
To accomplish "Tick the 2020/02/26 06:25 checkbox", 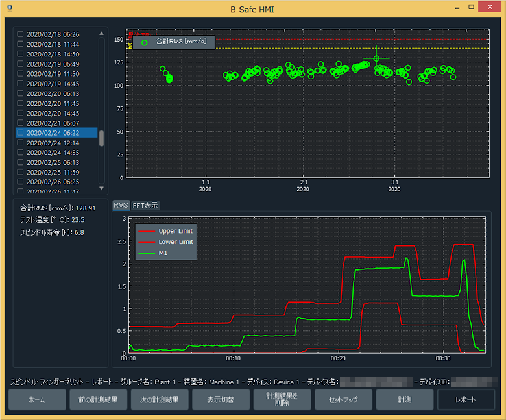I will [x=20, y=181].
